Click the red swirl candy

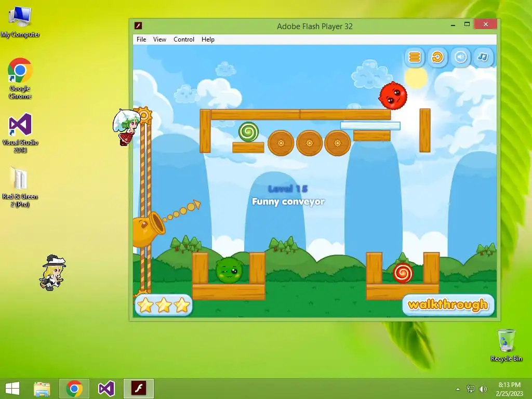403,273
